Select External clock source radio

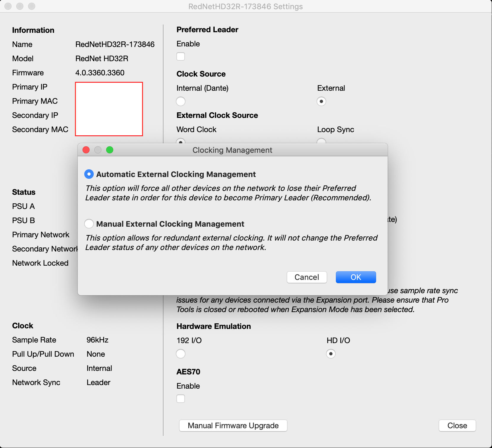(x=321, y=101)
